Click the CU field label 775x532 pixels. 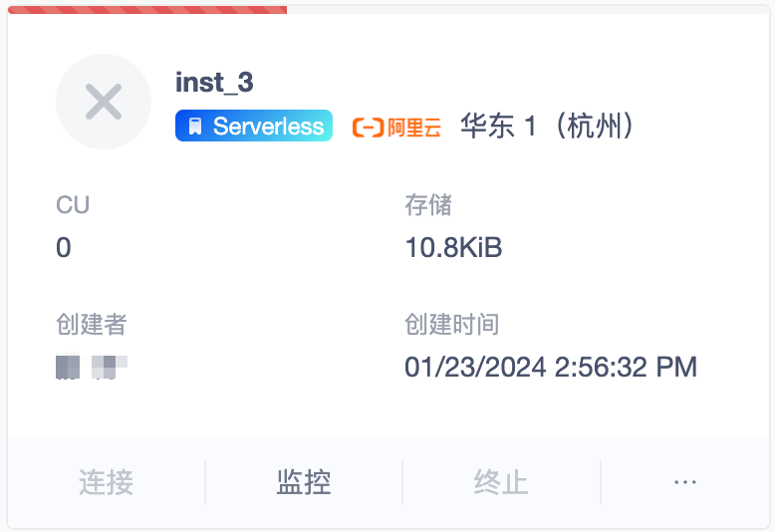(73, 205)
